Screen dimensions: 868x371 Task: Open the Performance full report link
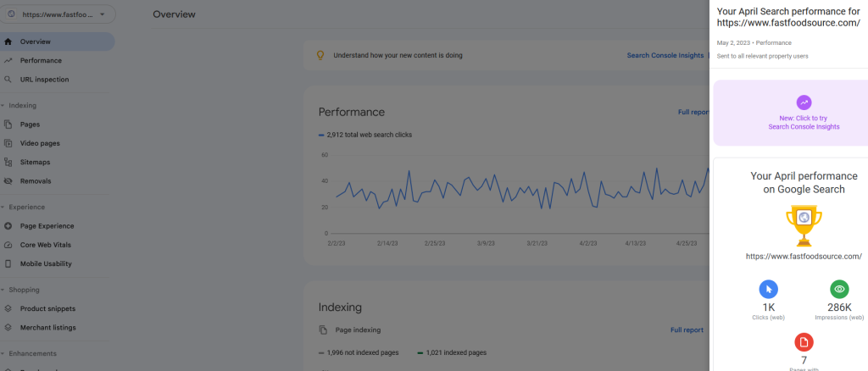tap(693, 112)
